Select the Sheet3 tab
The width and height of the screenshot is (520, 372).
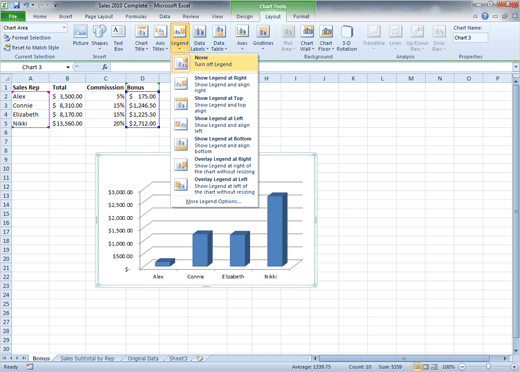(178, 358)
